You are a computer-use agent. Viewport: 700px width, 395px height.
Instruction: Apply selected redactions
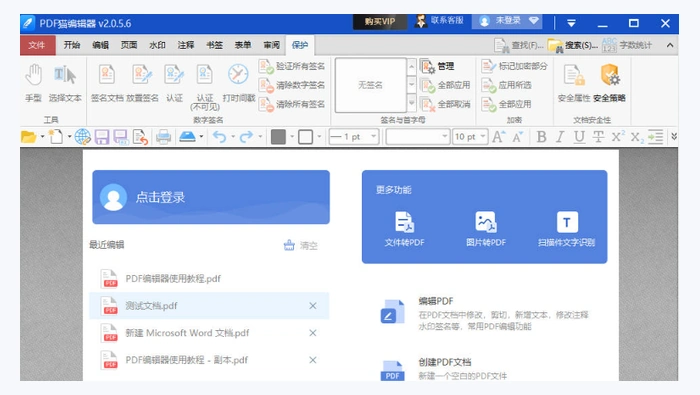pos(506,85)
